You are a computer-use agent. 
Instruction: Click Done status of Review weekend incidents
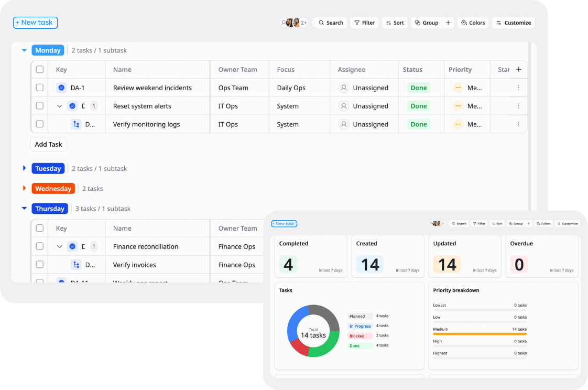(x=419, y=88)
